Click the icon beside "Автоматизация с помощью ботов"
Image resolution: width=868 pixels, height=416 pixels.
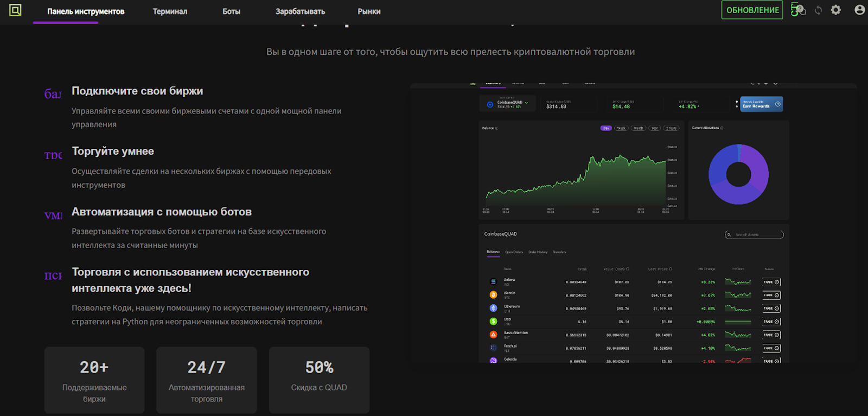click(53, 216)
